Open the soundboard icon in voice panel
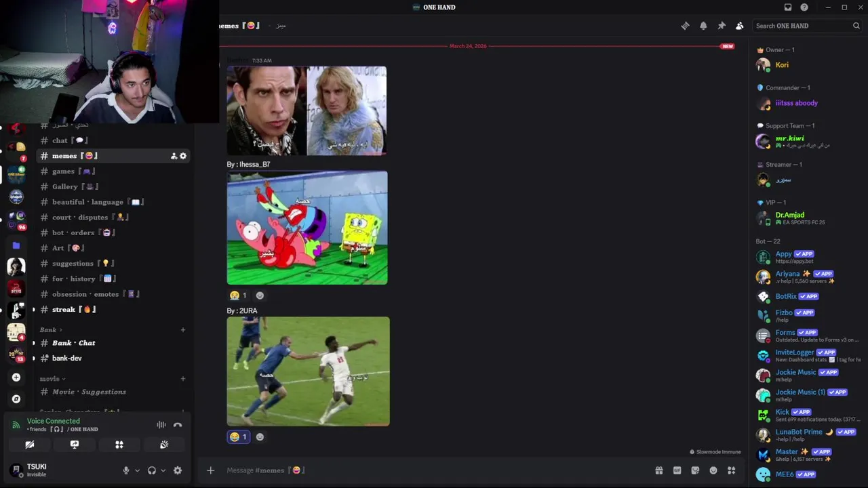 (x=164, y=445)
